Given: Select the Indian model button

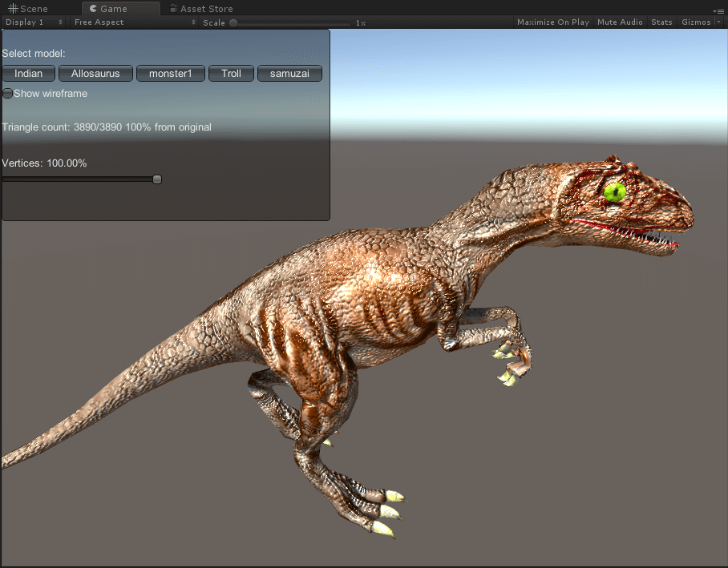Looking at the screenshot, I should pyautogui.click(x=29, y=74).
